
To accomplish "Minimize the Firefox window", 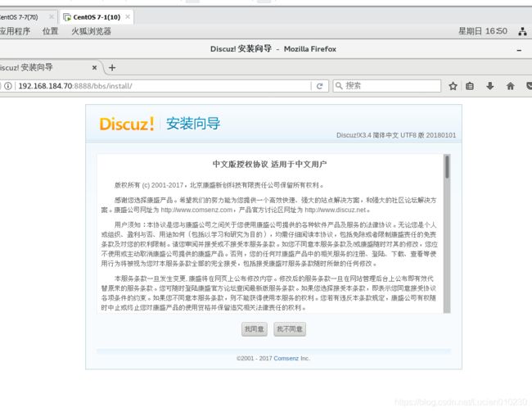I will 519,50.
